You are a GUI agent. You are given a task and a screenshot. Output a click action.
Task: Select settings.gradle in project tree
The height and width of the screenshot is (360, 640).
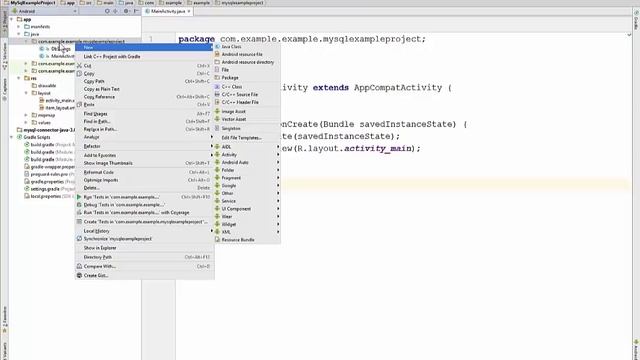[49, 189]
